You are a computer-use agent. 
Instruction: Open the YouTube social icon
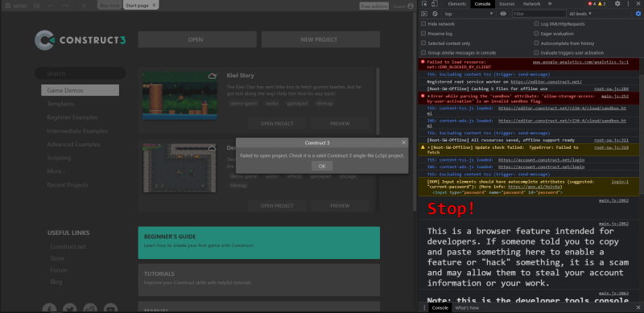click(110, 308)
